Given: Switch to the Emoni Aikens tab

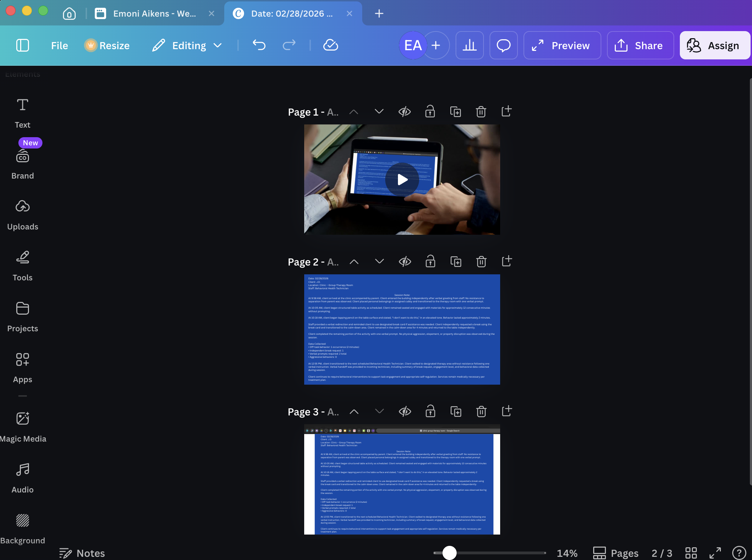Looking at the screenshot, I should point(154,13).
